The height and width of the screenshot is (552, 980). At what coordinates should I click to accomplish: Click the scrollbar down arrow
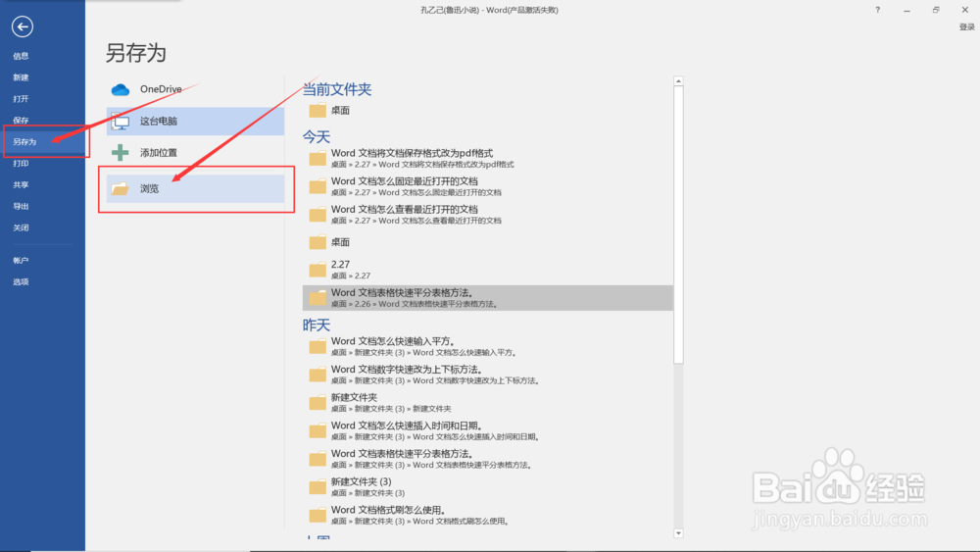pyautogui.click(x=678, y=533)
